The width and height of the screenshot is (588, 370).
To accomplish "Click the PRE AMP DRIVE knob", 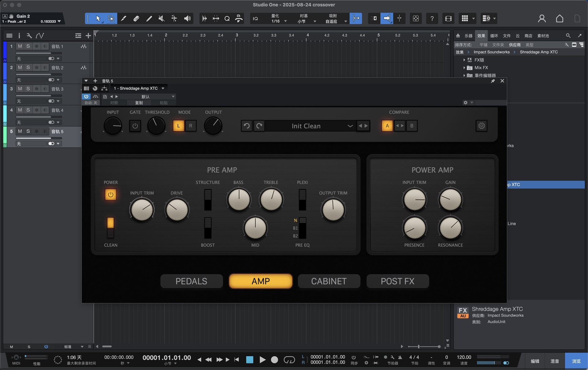I will (177, 210).
